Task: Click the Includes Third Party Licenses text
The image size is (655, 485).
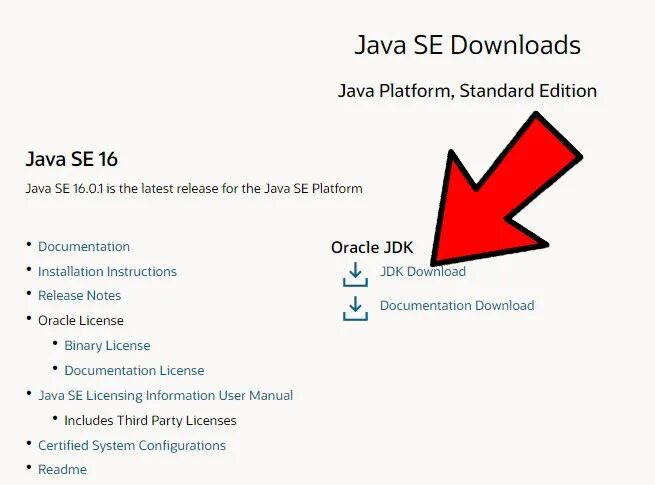Action: click(x=150, y=421)
